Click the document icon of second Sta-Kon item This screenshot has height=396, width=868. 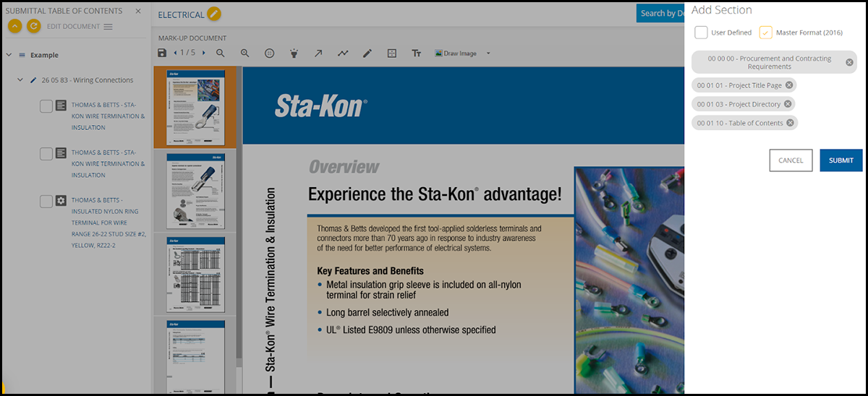(x=61, y=153)
